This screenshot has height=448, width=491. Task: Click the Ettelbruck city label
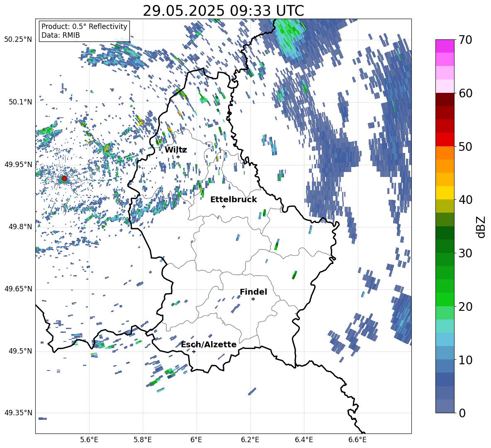click(233, 200)
